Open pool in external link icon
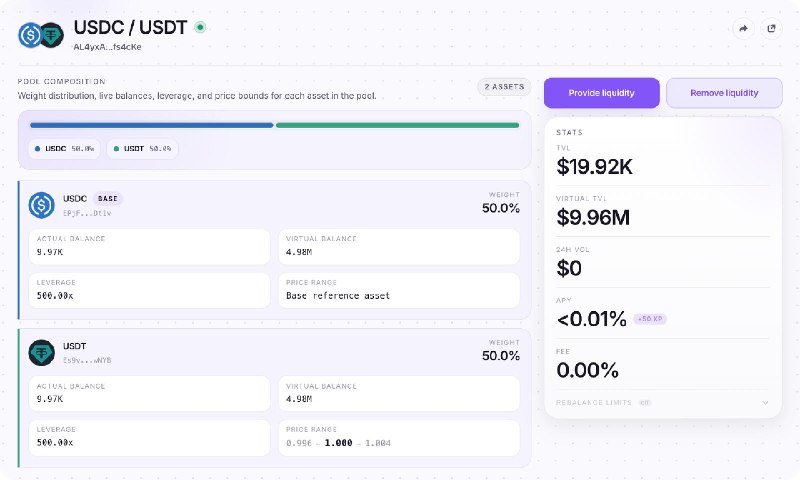Image resolution: width=800 pixels, height=480 pixels. click(x=771, y=29)
